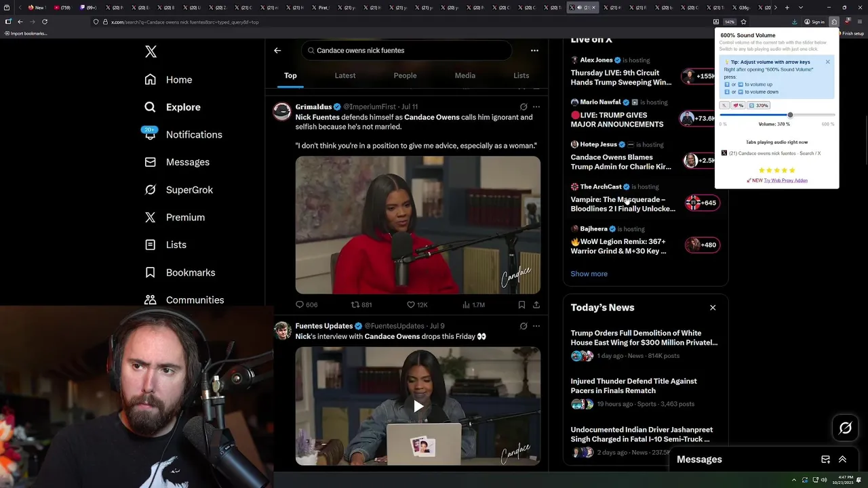The image size is (868, 488).
Task: Switch to the People tab
Action: pyautogui.click(x=405, y=75)
